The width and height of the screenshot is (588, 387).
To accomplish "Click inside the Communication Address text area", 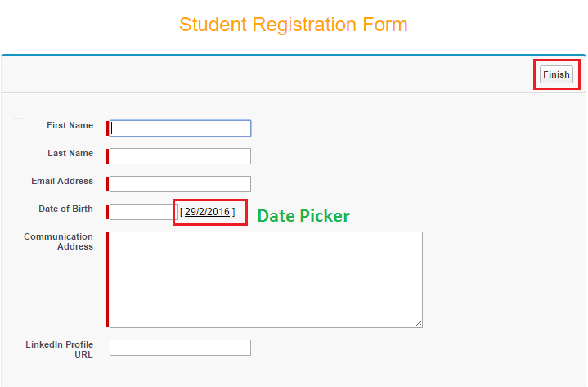I will tap(266, 279).
